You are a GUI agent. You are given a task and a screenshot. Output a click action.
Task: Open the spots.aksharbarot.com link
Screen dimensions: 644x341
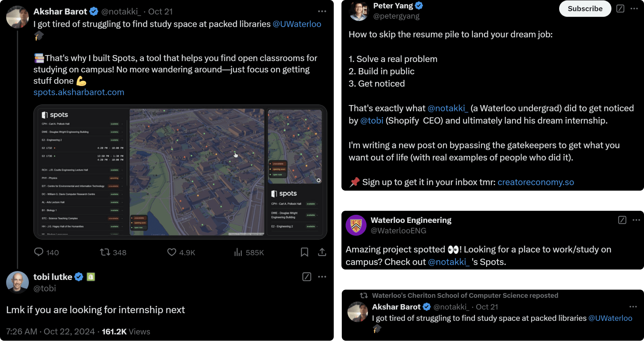[x=78, y=92]
